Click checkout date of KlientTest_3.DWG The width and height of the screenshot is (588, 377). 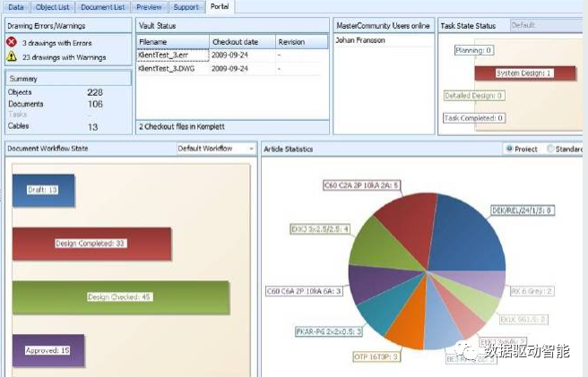tap(229, 69)
